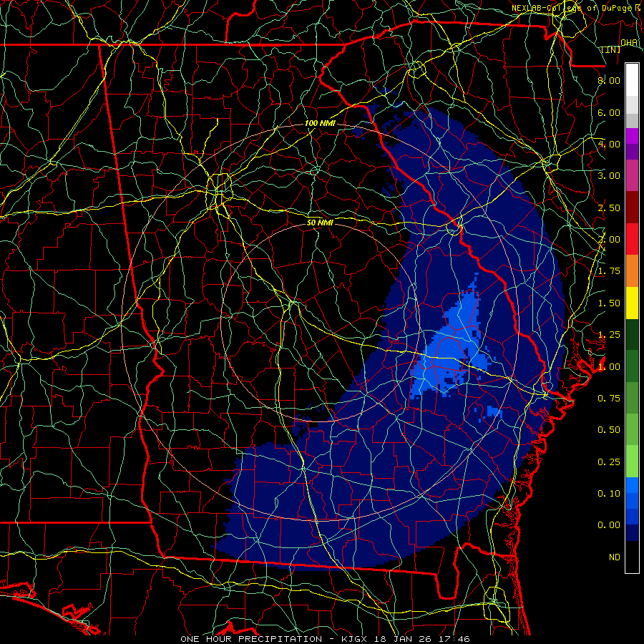Screen dimensions: 644x644
Task: Select the 1.25 legend label
Action: (609, 335)
